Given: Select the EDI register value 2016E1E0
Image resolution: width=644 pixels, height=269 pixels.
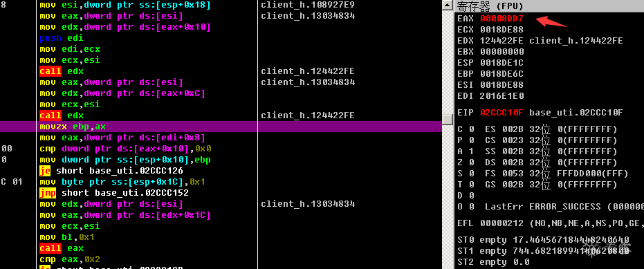Looking at the screenshot, I should pyautogui.click(x=502, y=96).
